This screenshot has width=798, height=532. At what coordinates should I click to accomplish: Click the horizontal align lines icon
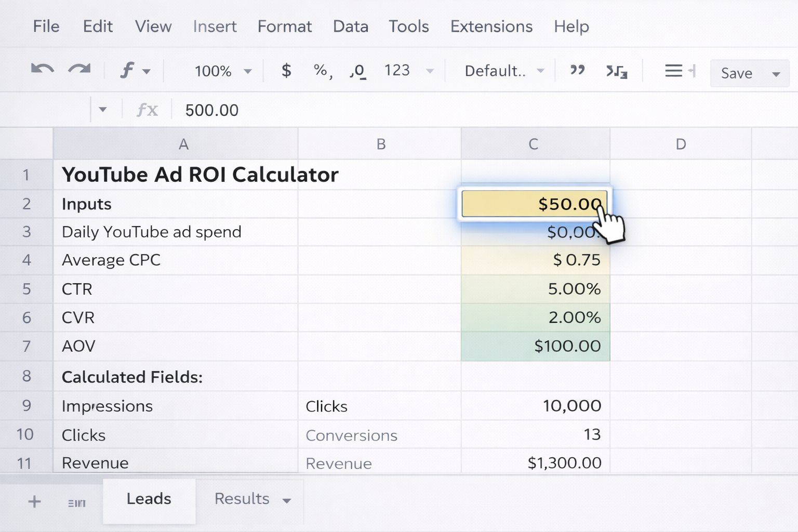(674, 71)
